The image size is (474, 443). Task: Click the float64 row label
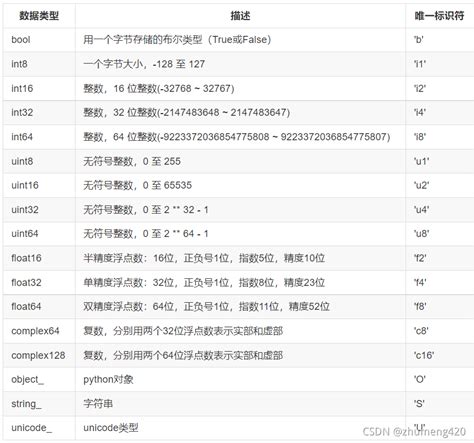click(26, 306)
